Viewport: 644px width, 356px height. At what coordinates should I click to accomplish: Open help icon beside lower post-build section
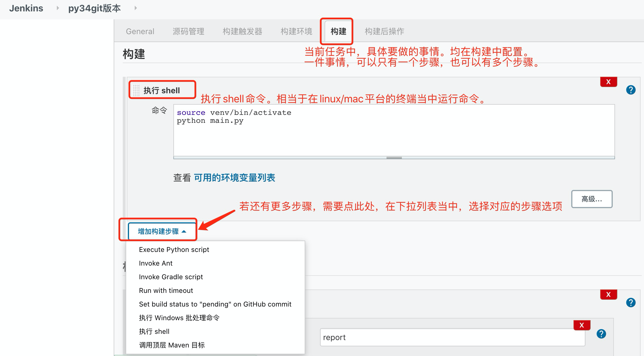coord(631,303)
